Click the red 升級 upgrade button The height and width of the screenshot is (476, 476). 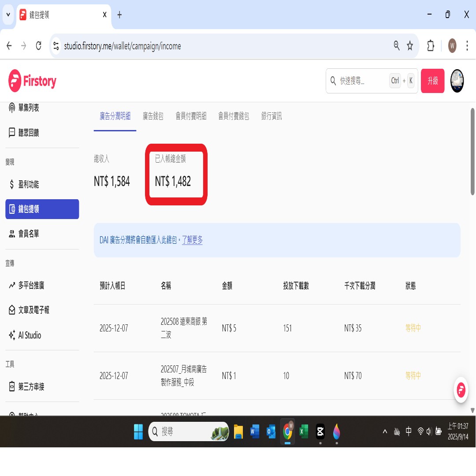[x=432, y=81]
